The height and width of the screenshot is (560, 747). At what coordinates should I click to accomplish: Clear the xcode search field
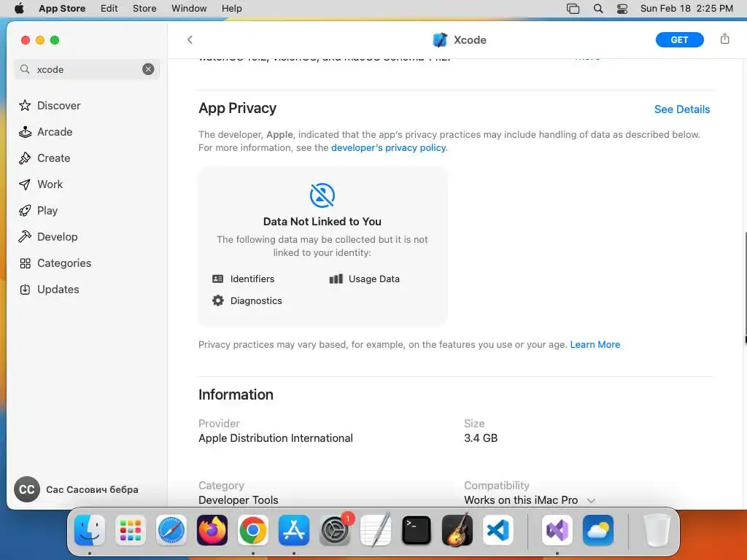tap(148, 69)
